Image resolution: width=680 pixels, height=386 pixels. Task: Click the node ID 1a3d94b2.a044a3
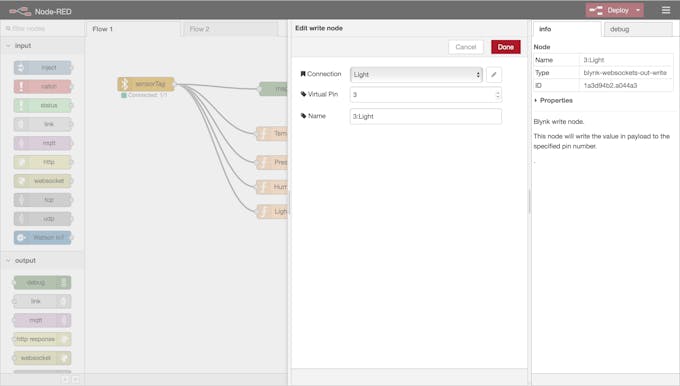click(x=610, y=85)
